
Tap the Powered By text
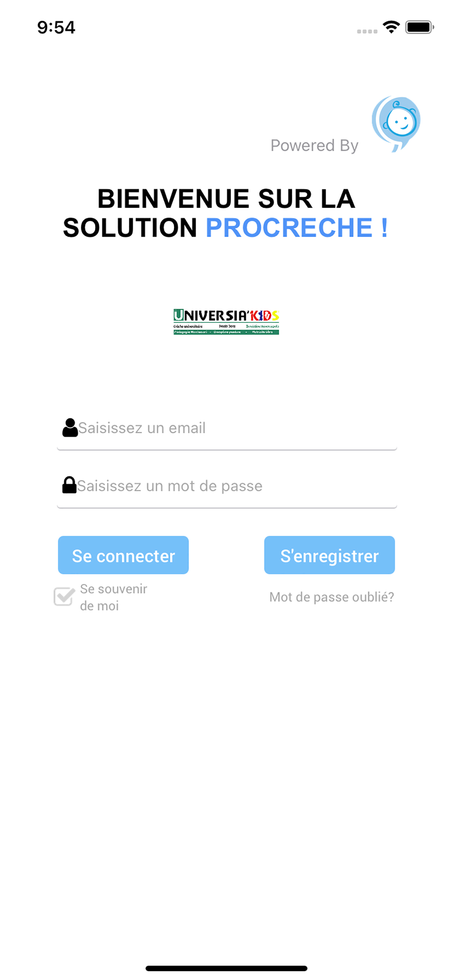coord(314,146)
